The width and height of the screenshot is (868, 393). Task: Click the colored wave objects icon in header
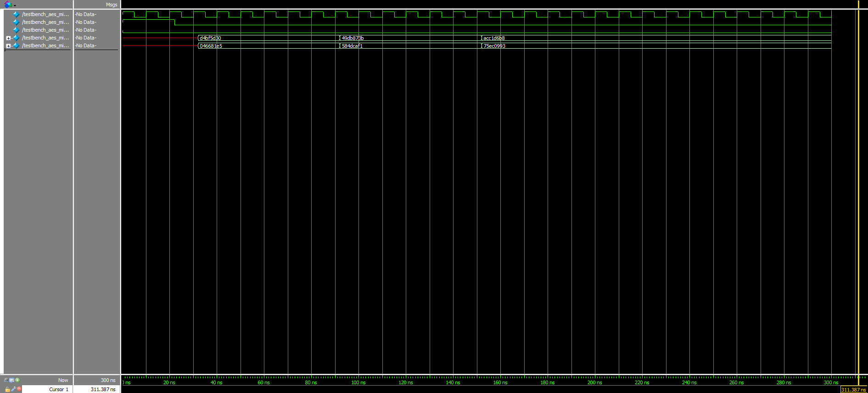pyautogui.click(x=8, y=5)
